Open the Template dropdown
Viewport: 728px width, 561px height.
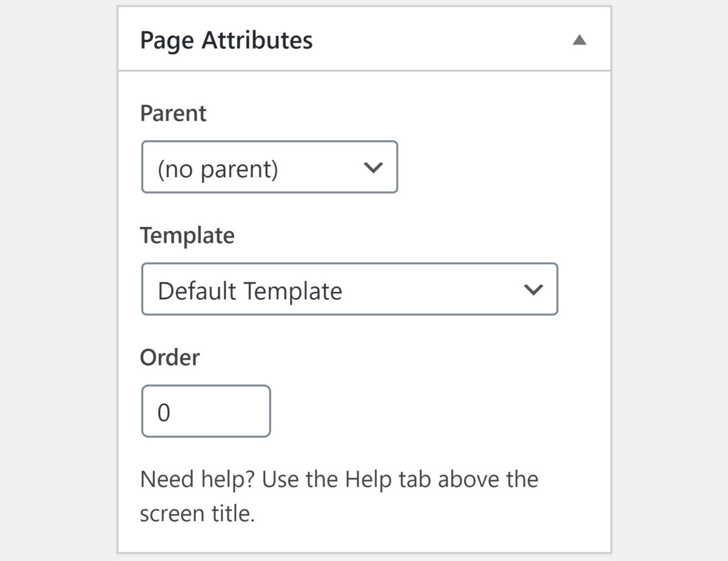(x=349, y=290)
